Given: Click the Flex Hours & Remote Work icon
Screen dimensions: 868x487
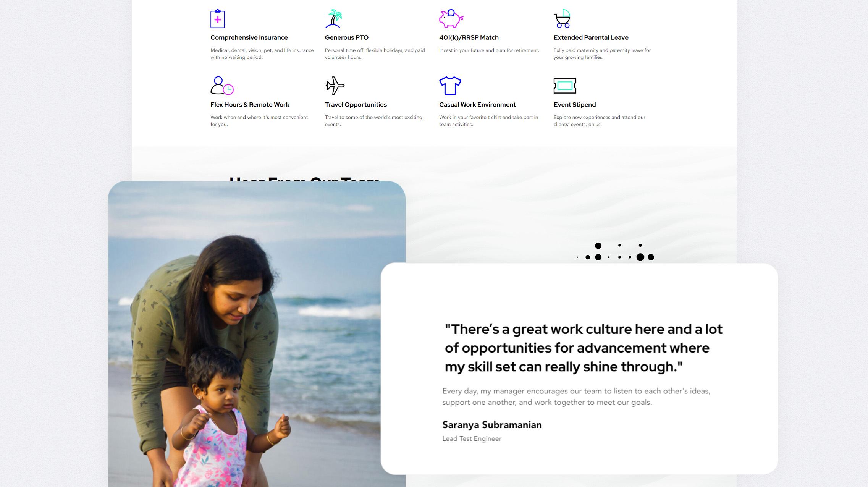Looking at the screenshot, I should click(221, 86).
